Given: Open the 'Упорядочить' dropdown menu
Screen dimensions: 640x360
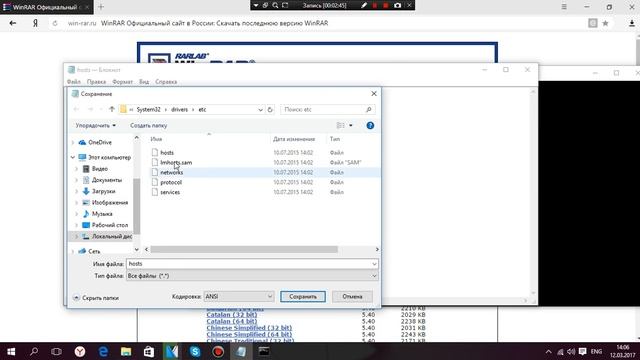Looking at the screenshot, I should [96, 125].
